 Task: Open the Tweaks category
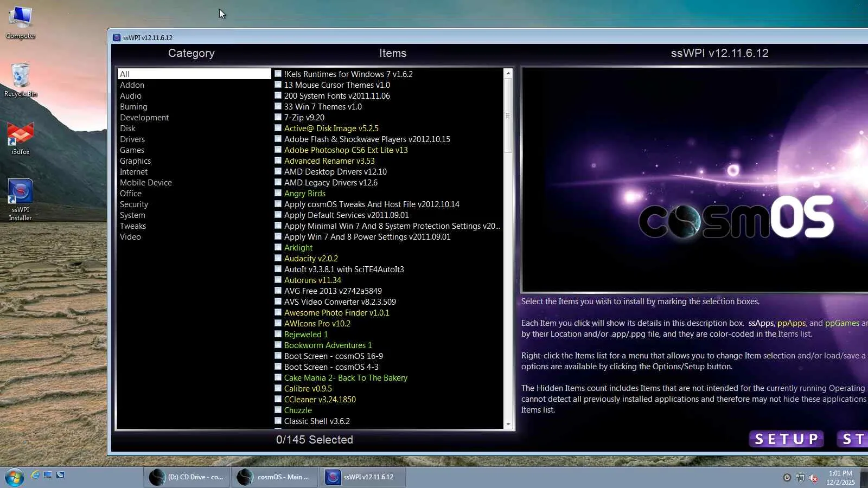click(x=194, y=226)
